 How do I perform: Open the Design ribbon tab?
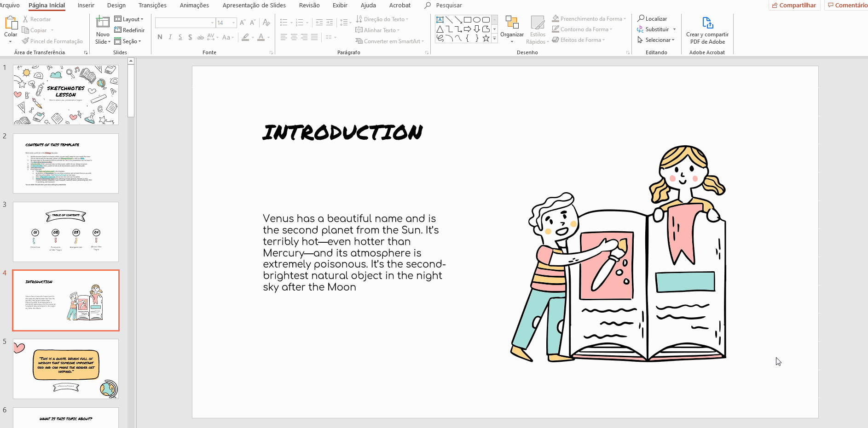(116, 6)
